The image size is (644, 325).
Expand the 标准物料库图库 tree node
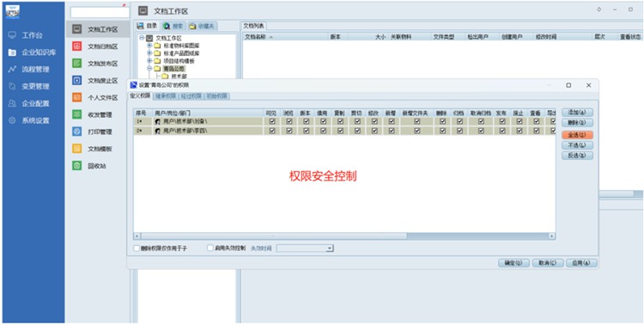point(149,46)
